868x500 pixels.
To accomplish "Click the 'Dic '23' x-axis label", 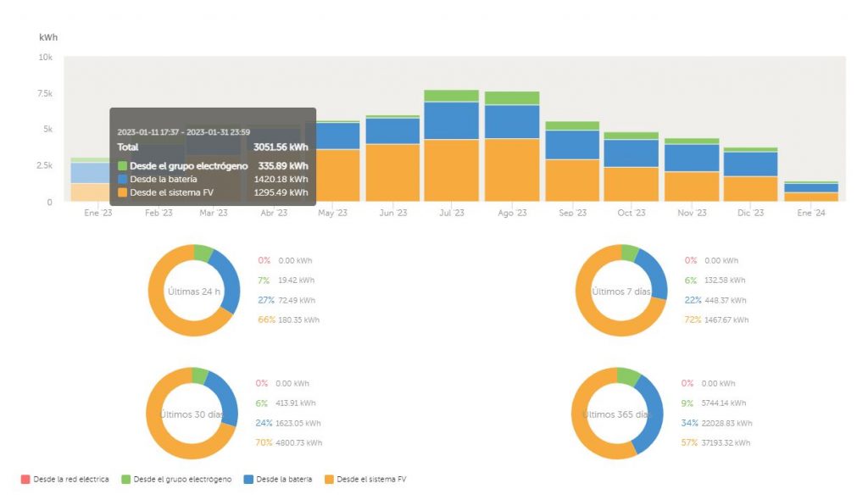I will coord(751,214).
